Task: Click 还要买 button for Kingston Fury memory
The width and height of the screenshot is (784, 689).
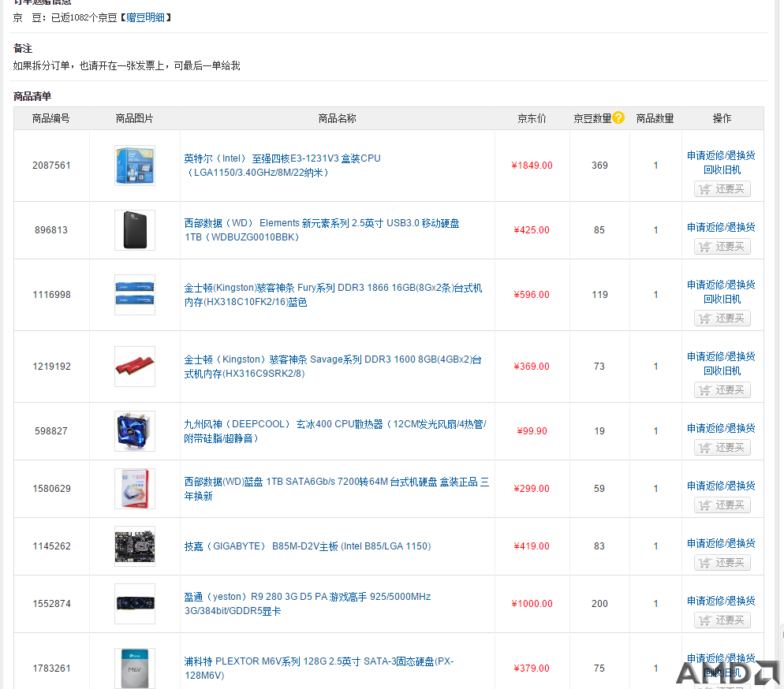Action: pyautogui.click(x=722, y=318)
